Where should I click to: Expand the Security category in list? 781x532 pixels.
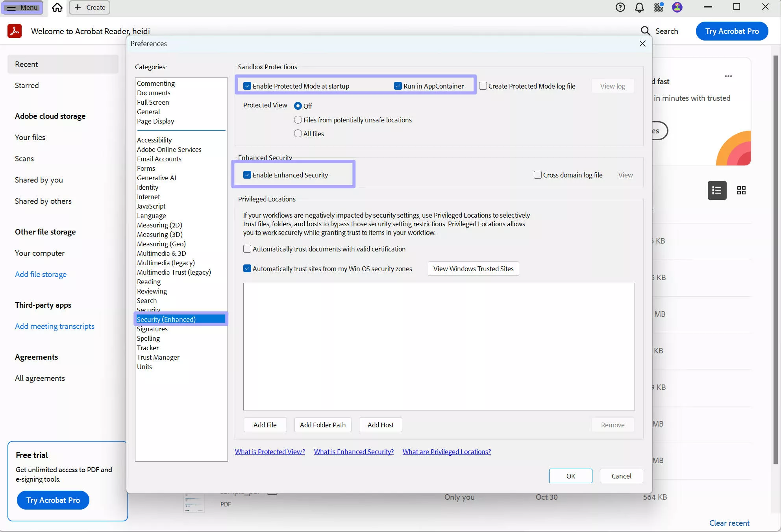coord(148,310)
